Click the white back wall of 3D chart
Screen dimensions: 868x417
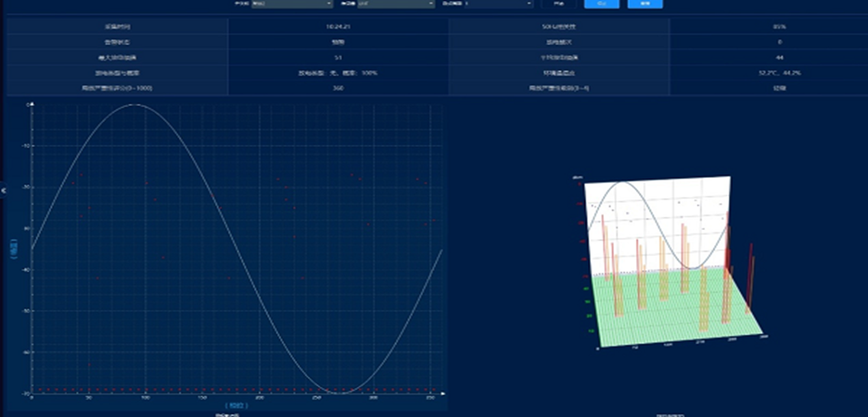pyautogui.click(x=657, y=205)
